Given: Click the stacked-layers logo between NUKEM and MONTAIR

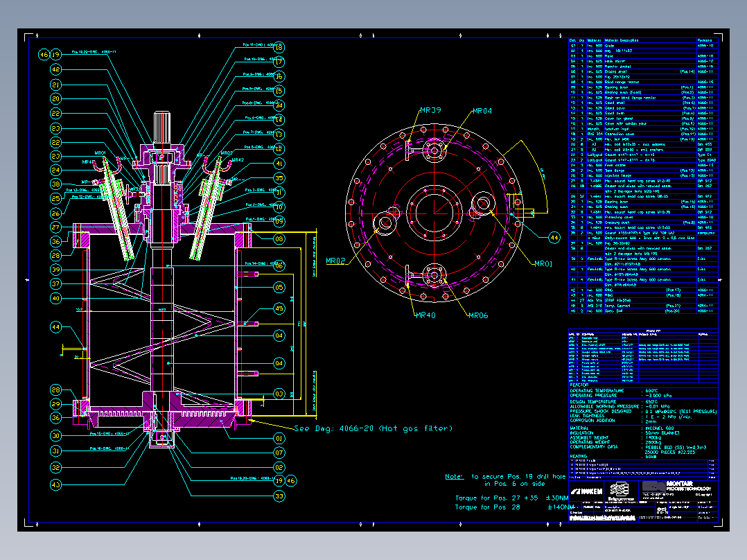Looking at the screenshot, I should pos(619,489).
